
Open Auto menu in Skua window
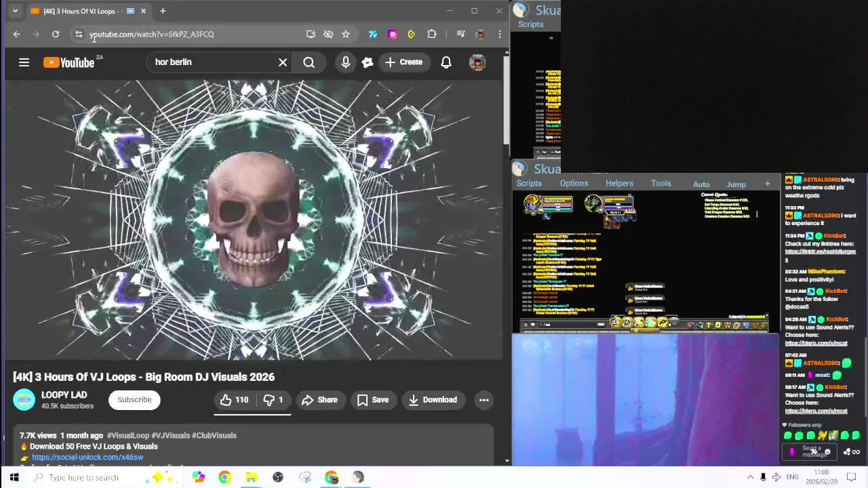point(701,184)
